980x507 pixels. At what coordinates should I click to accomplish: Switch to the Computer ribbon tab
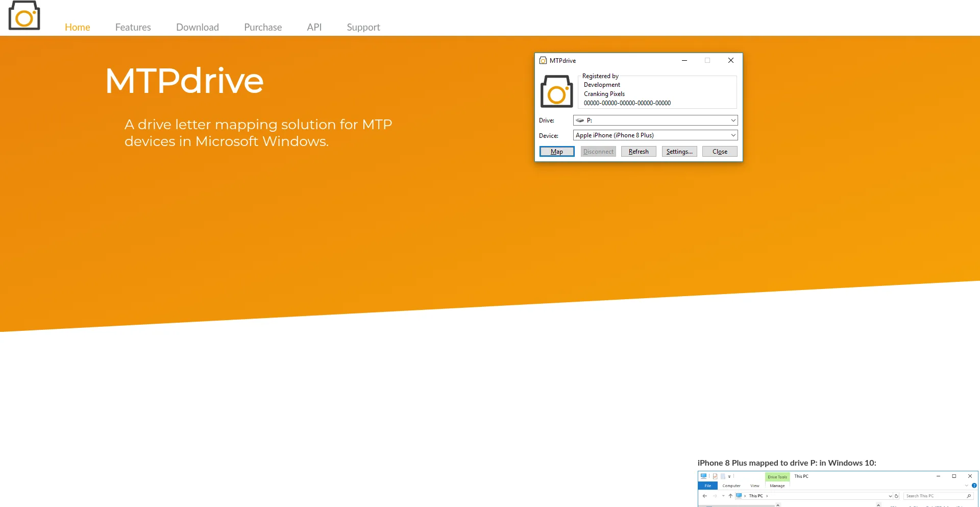click(x=731, y=486)
